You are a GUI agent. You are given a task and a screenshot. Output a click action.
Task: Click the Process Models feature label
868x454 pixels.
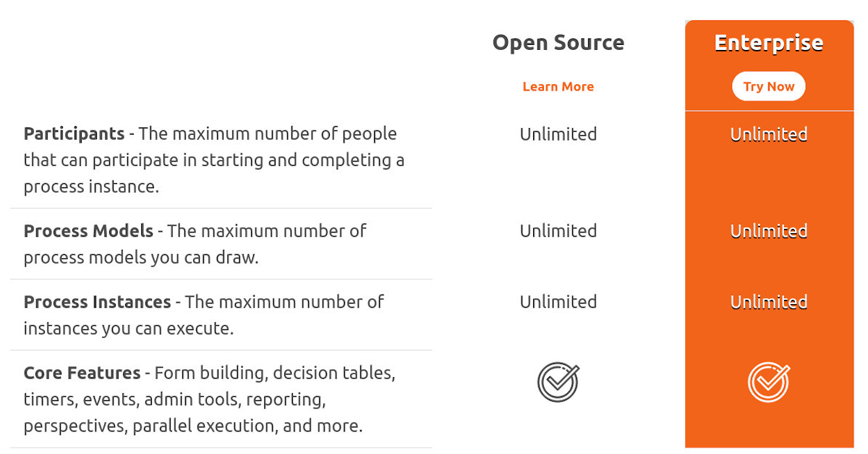point(88,231)
